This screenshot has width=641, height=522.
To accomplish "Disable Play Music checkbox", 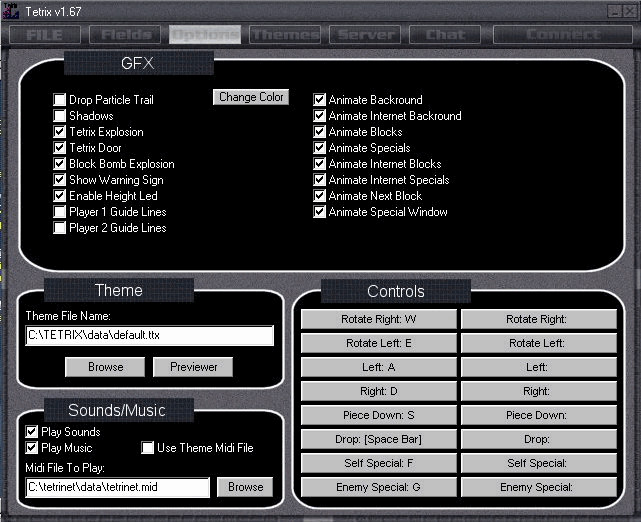I will (x=31, y=448).
